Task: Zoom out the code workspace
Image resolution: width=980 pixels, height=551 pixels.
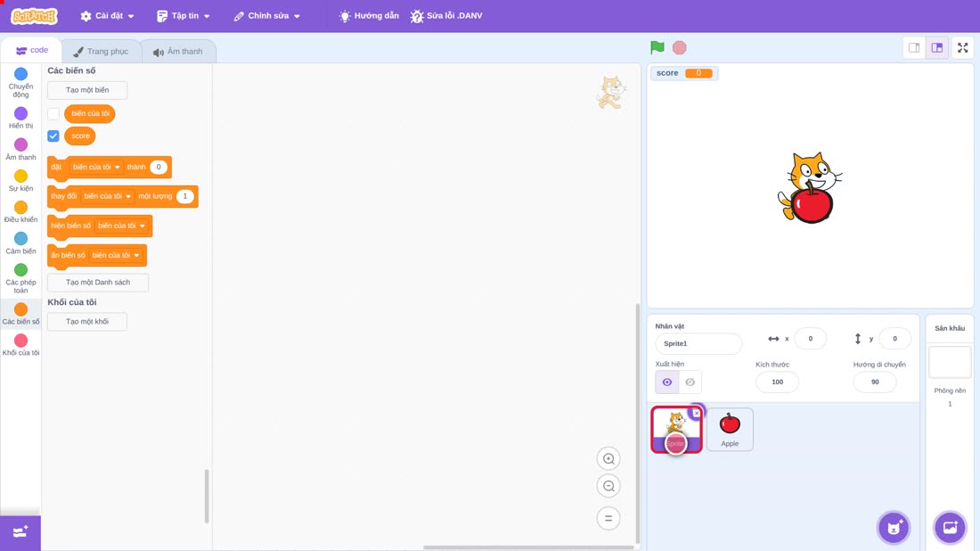Action: [x=608, y=486]
